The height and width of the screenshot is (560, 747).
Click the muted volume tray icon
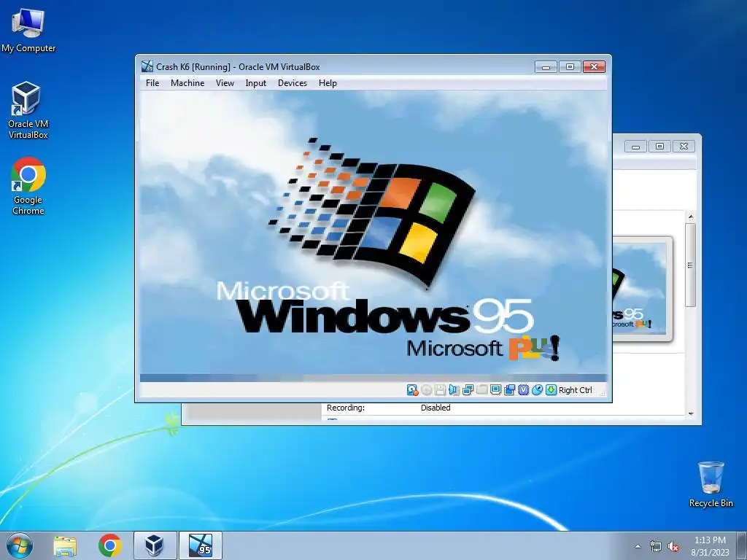[673, 547]
